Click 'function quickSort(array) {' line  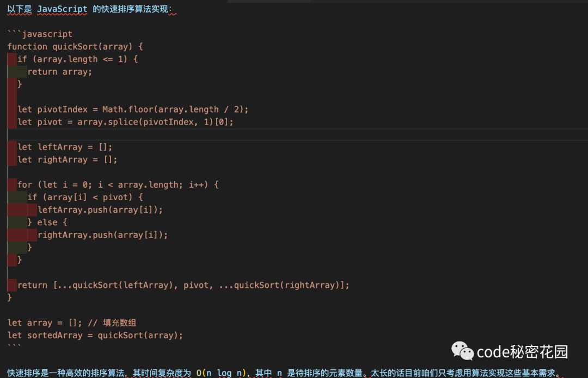click(x=75, y=46)
